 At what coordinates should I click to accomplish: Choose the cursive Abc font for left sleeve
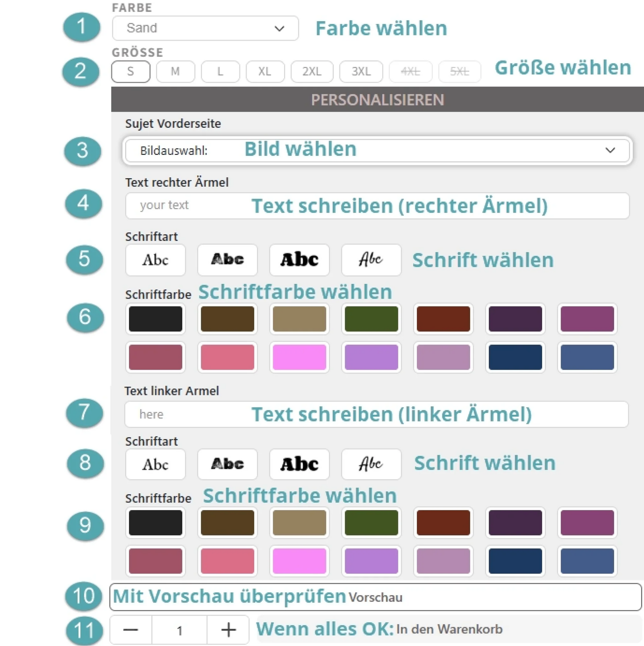[x=371, y=464]
